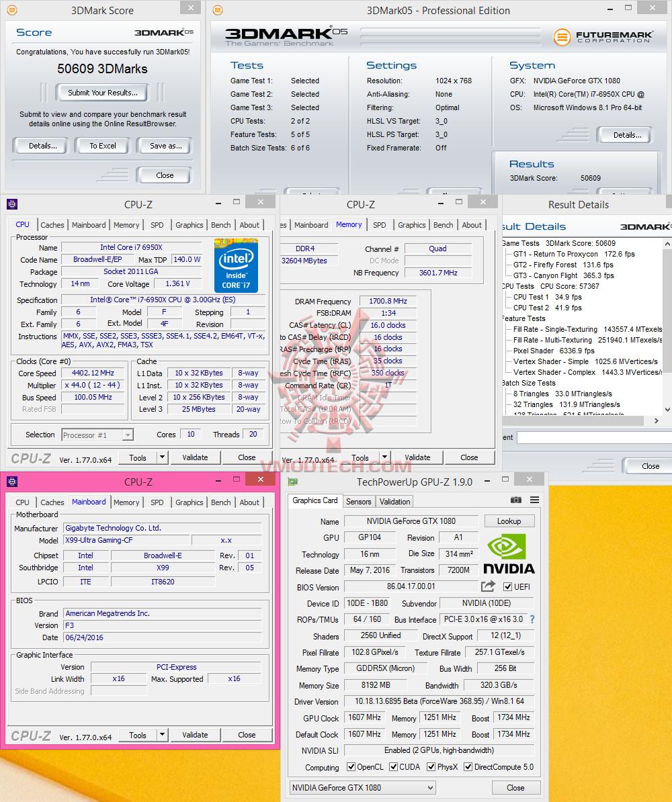672x802 pixels.
Task: Click the GPU-Z screenshot camera icon
Action: point(516,500)
